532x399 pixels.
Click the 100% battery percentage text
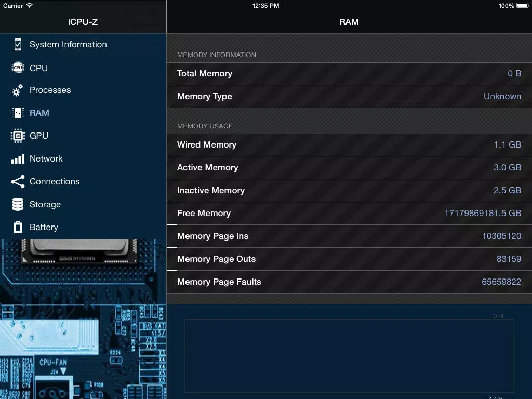coord(506,5)
